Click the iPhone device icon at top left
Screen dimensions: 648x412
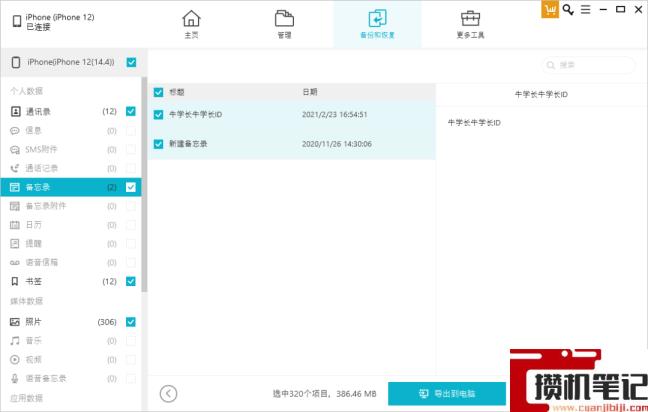(17, 21)
